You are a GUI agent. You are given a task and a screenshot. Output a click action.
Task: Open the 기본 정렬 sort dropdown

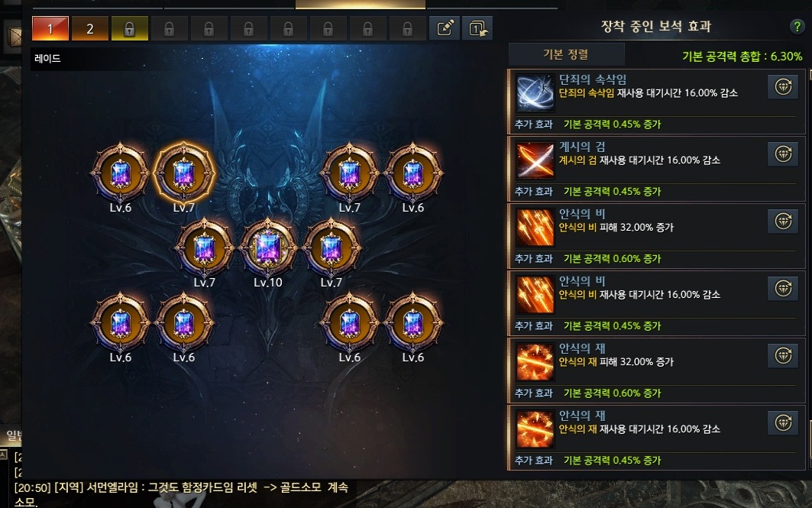click(x=566, y=55)
